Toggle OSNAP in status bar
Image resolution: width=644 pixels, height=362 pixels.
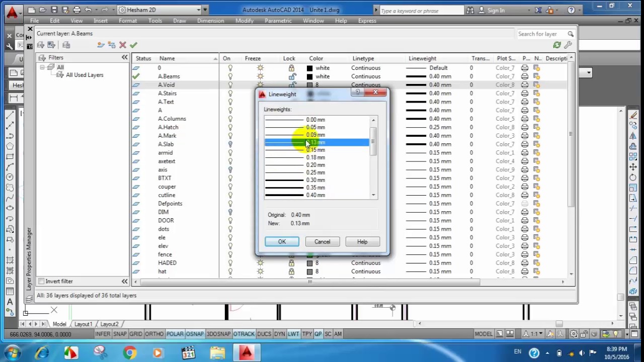(195, 334)
